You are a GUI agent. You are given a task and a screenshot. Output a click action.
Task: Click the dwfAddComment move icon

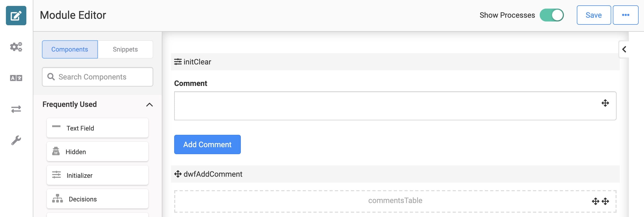click(x=178, y=174)
